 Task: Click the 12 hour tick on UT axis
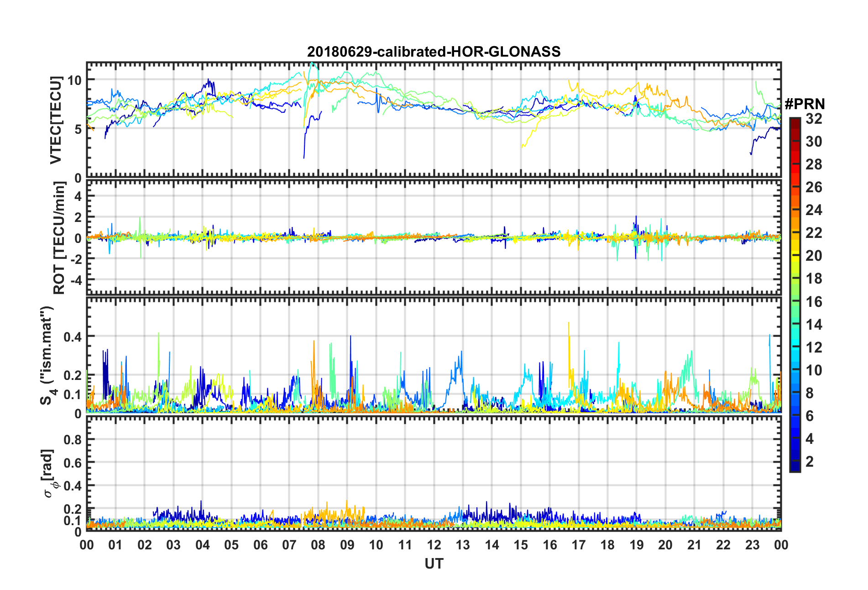pos(434,545)
